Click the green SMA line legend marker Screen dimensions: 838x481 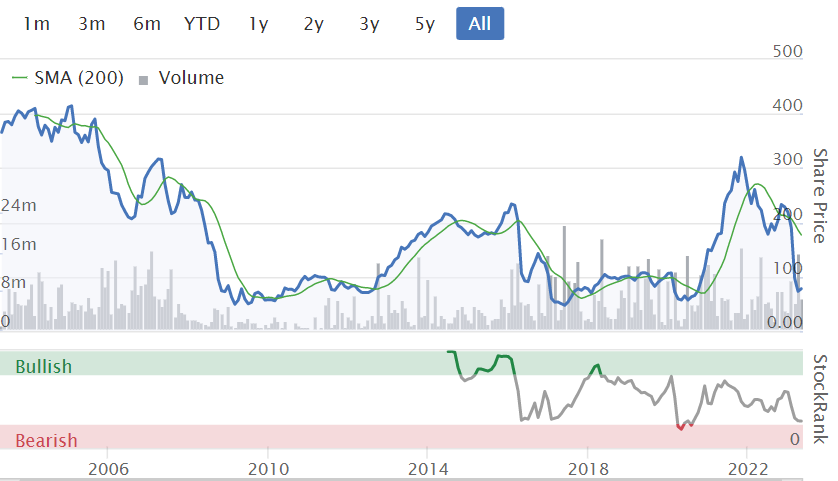(x=19, y=78)
